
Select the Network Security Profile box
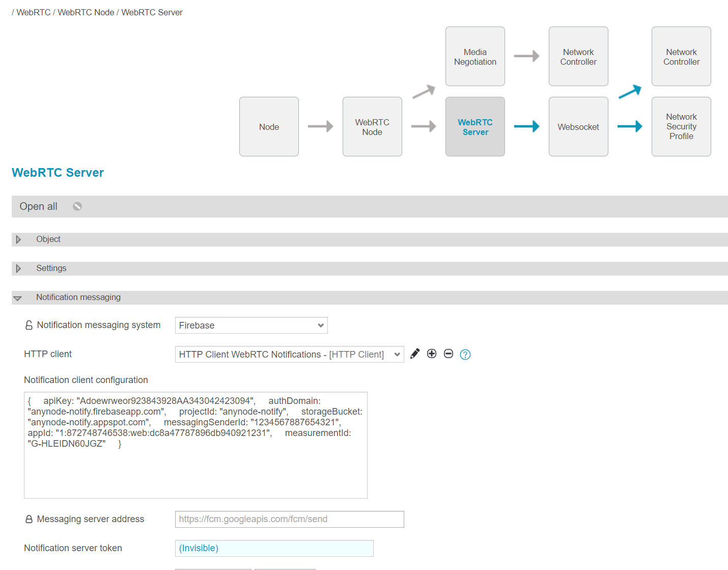pyautogui.click(x=681, y=127)
